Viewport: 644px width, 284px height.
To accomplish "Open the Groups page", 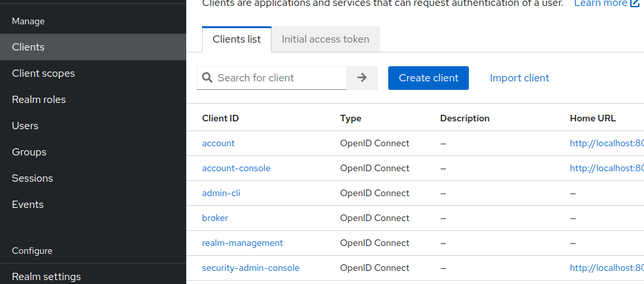I will coord(29,152).
